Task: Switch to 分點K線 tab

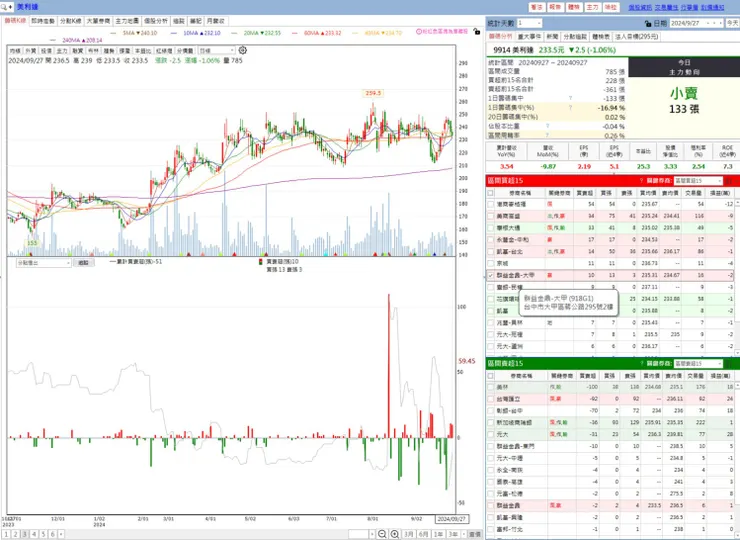Action: 70,21
